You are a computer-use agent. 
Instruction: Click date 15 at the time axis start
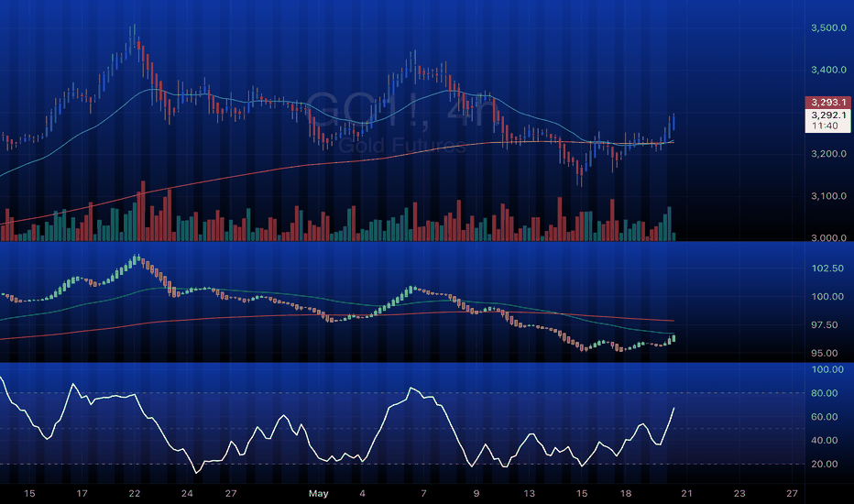point(29,494)
